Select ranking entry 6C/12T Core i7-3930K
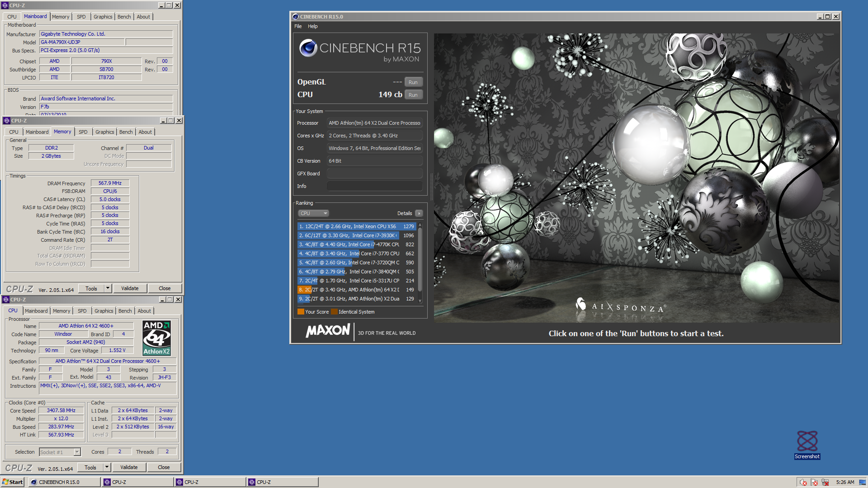 click(x=356, y=235)
